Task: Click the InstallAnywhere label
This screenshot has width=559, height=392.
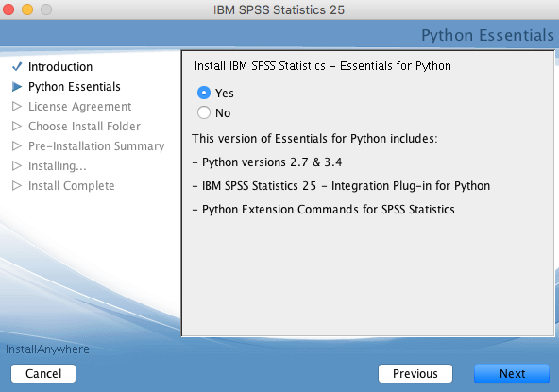Action: [47, 349]
